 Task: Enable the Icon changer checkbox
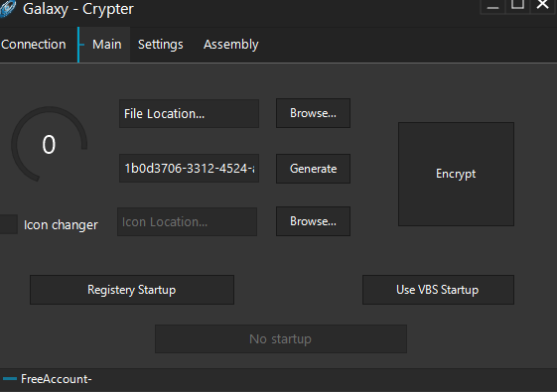click(x=9, y=224)
